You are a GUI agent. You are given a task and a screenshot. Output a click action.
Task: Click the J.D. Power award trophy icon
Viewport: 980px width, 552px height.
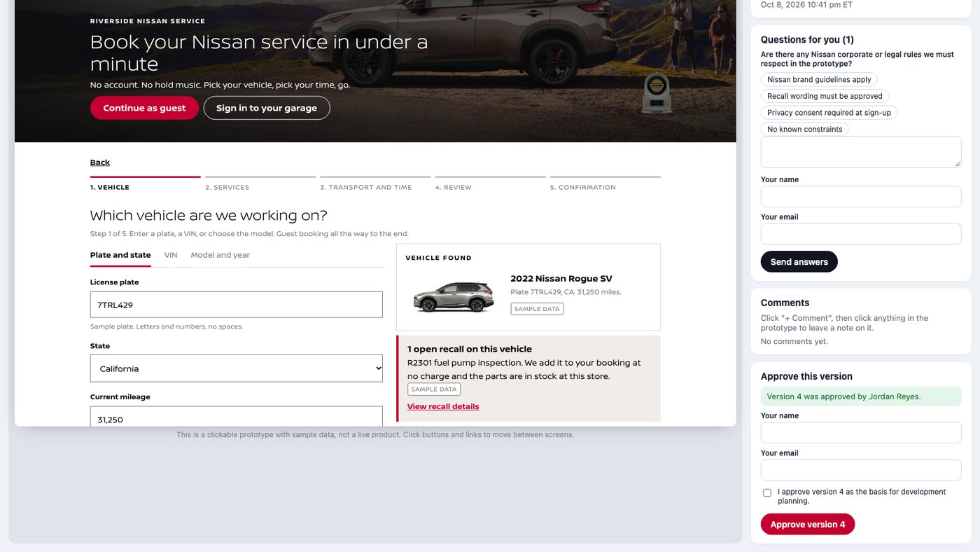[x=657, y=93]
